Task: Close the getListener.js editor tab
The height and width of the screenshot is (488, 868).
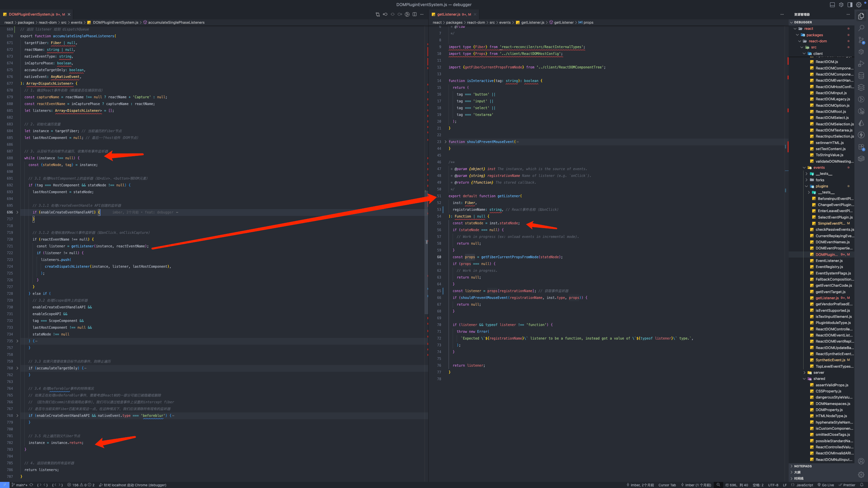Action: pyautogui.click(x=475, y=15)
